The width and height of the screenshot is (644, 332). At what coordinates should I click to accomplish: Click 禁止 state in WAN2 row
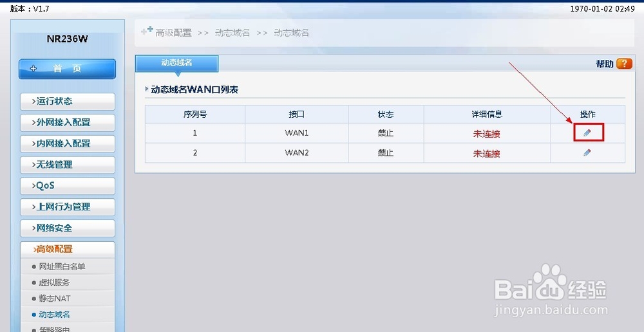click(386, 153)
